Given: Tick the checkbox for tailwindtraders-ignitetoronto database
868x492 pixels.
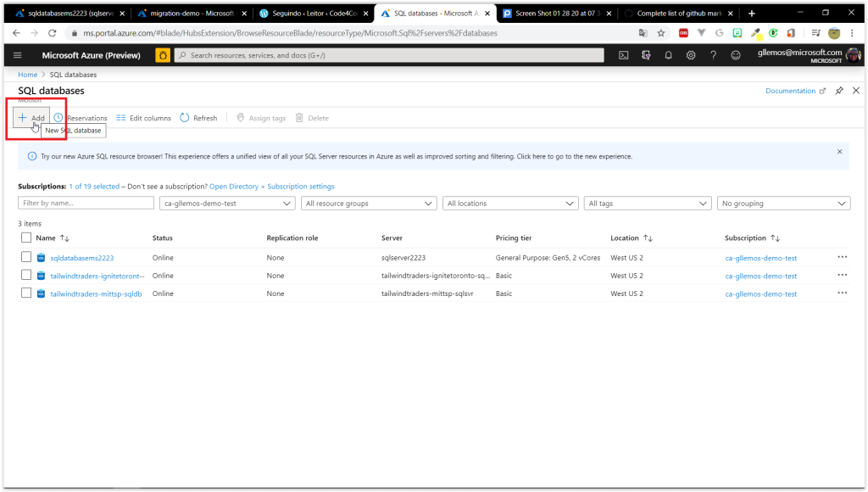Looking at the screenshot, I should click(x=26, y=276).
